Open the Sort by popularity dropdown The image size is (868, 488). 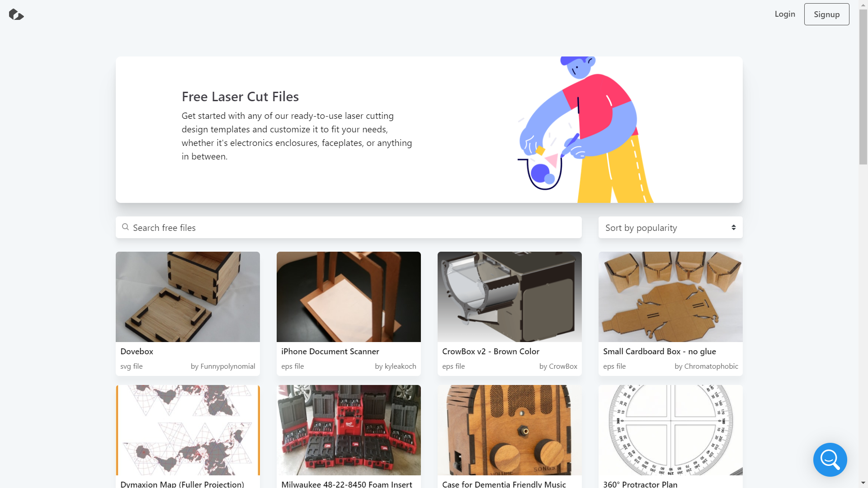[670, 228]
